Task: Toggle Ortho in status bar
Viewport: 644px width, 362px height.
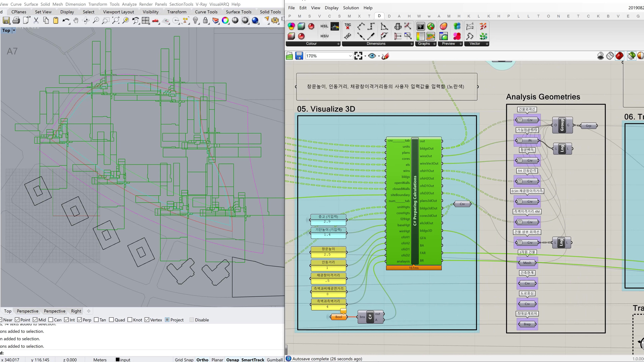Action: point(202,360)
